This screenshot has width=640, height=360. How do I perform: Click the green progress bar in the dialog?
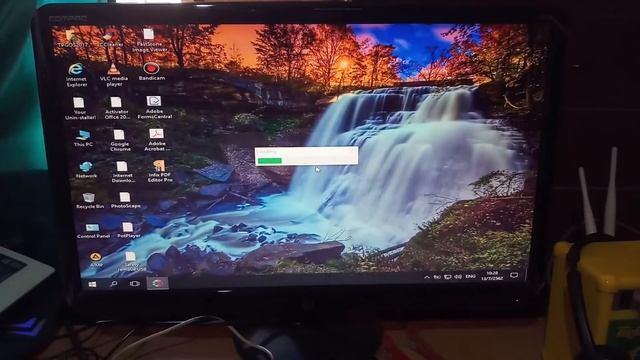(270, 160)
